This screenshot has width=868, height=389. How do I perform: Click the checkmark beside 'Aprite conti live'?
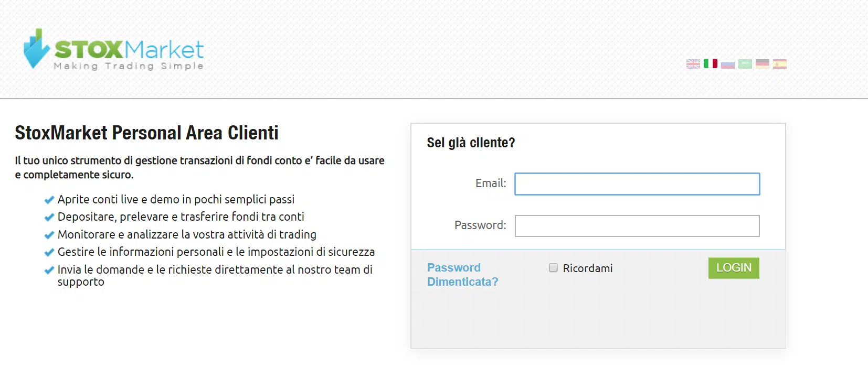tap(49, 200)
